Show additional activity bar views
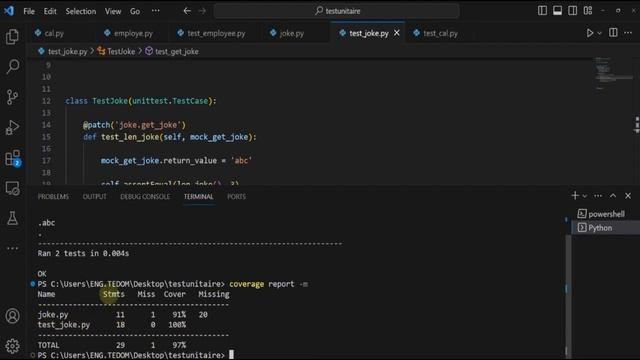 point(12,248)
